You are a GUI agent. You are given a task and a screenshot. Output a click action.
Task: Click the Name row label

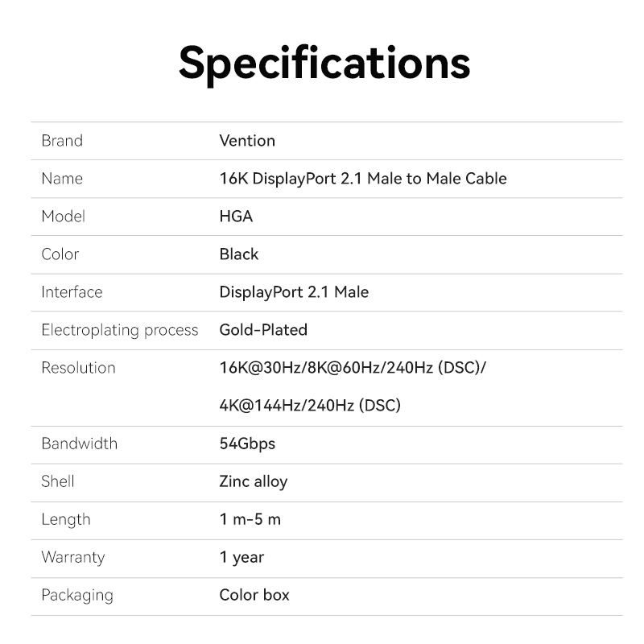tap(62, 179)
